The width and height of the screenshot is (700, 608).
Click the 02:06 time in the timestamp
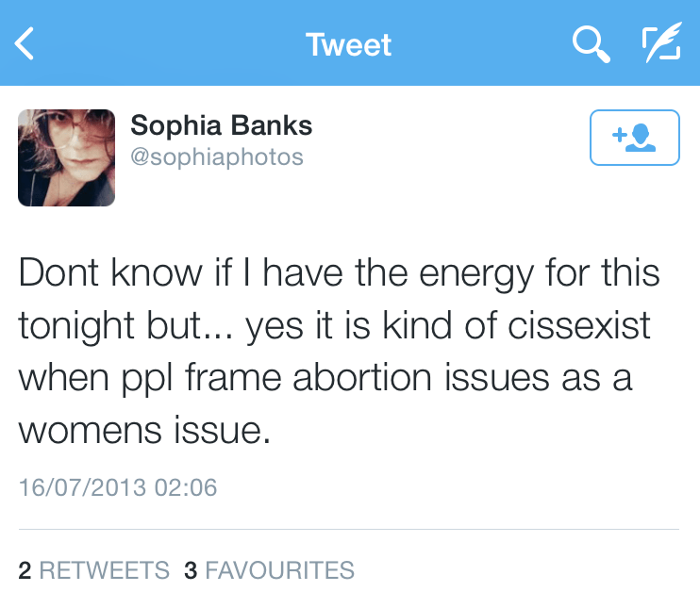tap(187, 487)
